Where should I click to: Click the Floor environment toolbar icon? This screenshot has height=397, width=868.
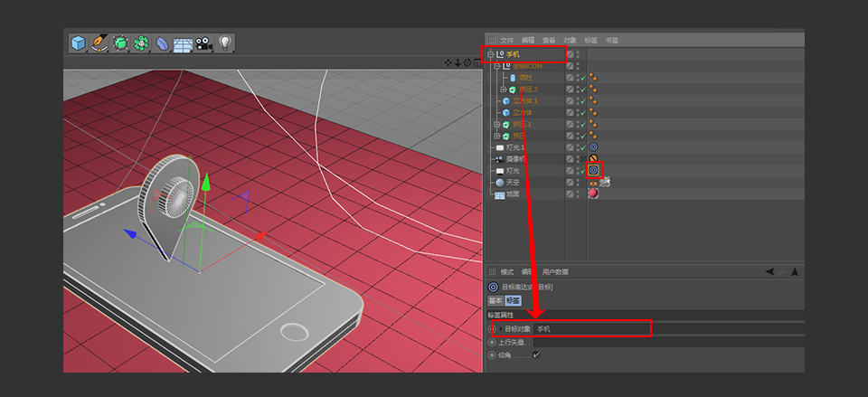(x=184, y=43)
